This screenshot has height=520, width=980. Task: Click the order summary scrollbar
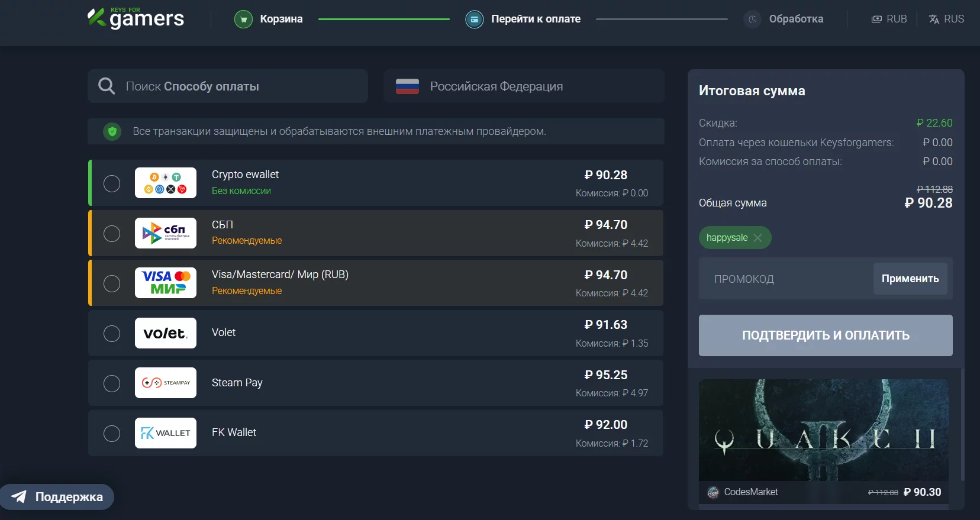point(962,425)
